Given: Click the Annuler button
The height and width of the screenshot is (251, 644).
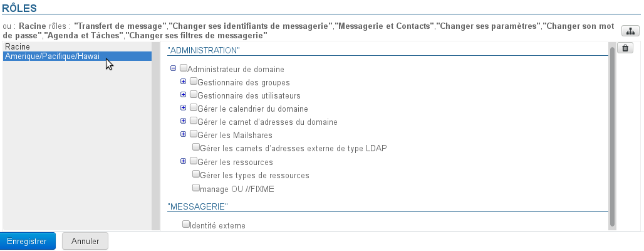Looking at the screenshot, I should [x=85, y=241].
